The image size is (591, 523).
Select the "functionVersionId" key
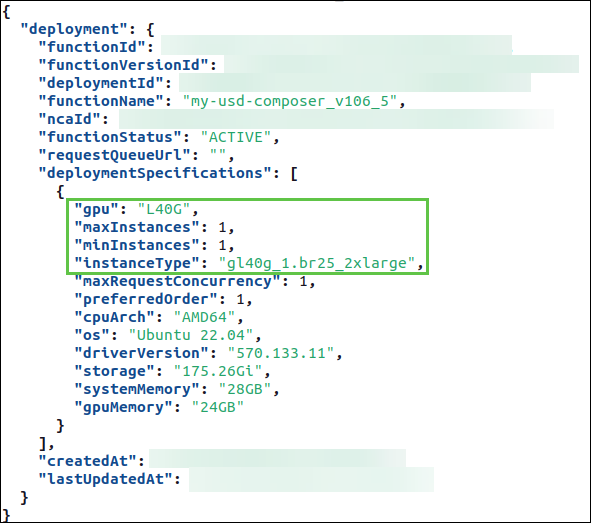pyautogui.click(x=124, y=65)
